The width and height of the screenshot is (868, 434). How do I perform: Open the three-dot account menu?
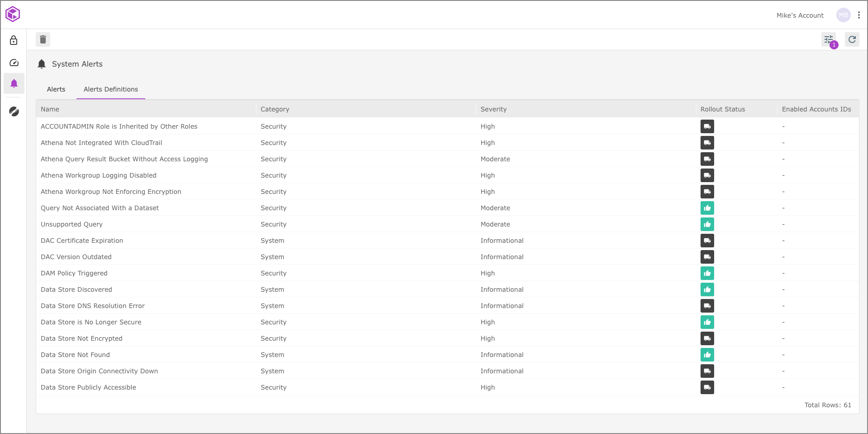point(859,15)
